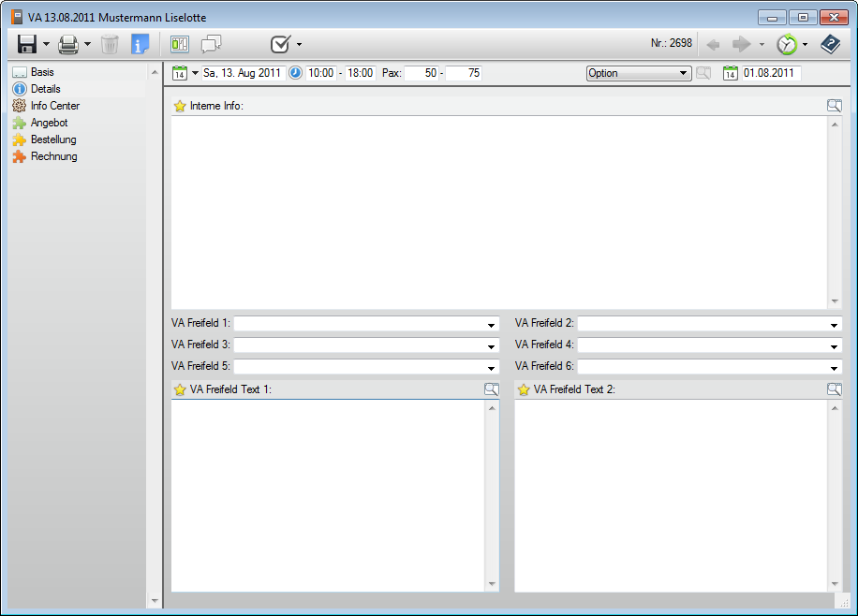The height and width of the screenshot is (616, 858).
Task: Expand the VA Freifeld 1 combo box
Action: tap(491, 325)
